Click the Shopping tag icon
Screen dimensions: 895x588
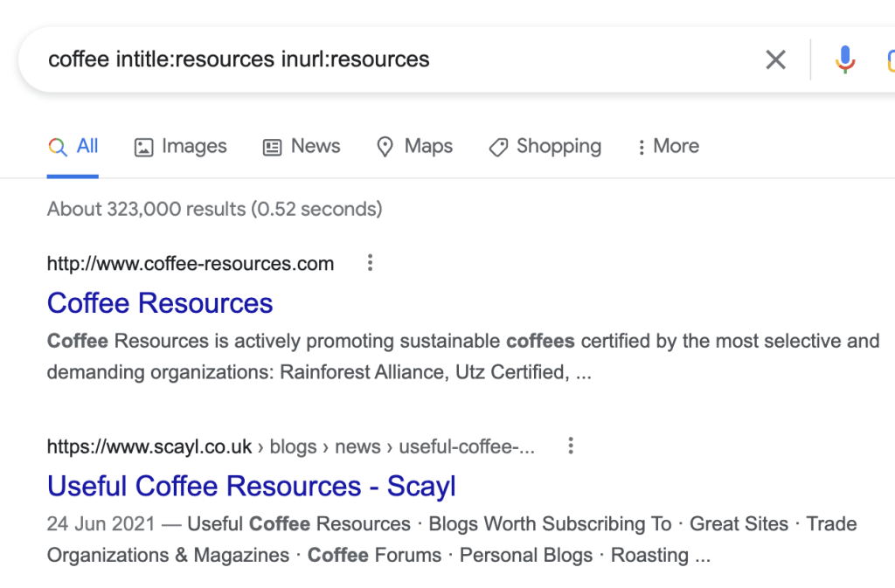498,147
